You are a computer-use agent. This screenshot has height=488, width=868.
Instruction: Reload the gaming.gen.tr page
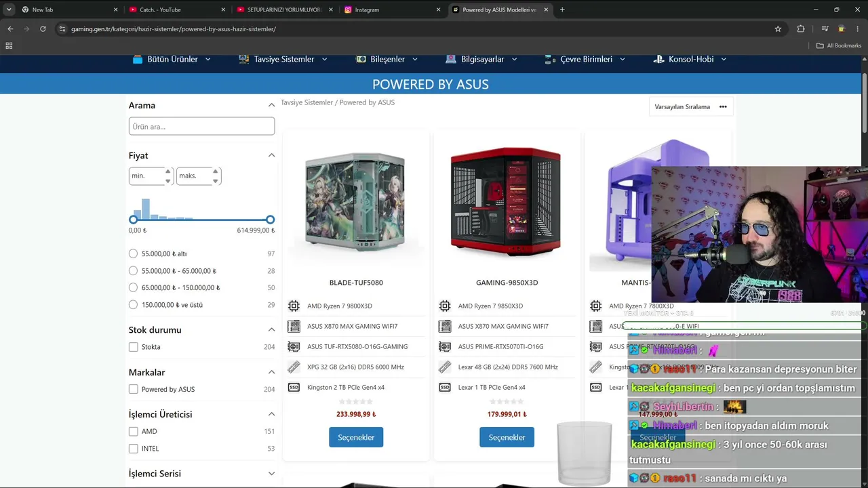(x=43, y=29)
